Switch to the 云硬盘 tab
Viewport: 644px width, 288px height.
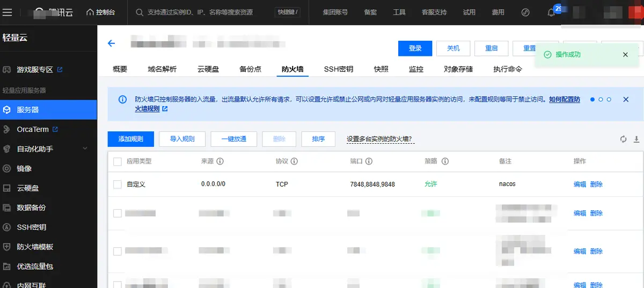coord(208,69)
